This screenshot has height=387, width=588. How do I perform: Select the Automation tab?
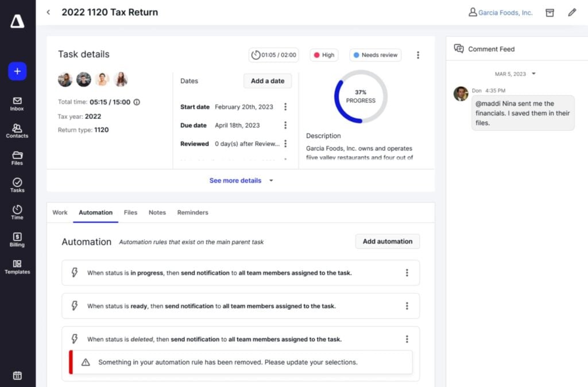coord(96,212)
